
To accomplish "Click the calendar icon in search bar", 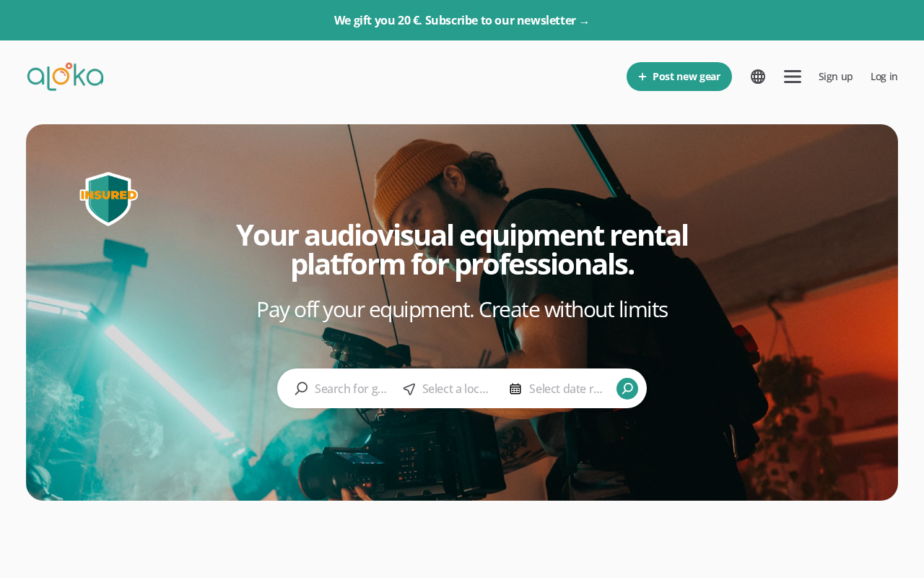I will (515, 389).
